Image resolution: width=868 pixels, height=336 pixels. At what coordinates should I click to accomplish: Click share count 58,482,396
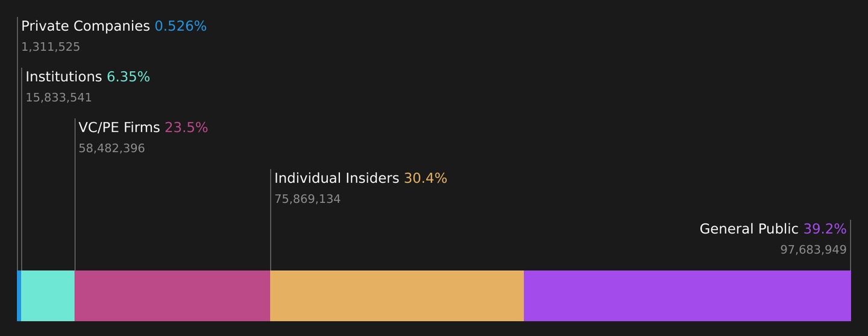[112, 148]
